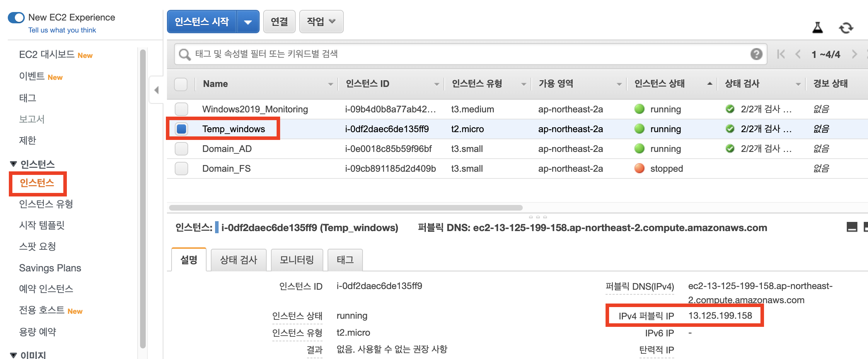Check the Domain_FS instance row

[181, 169]
